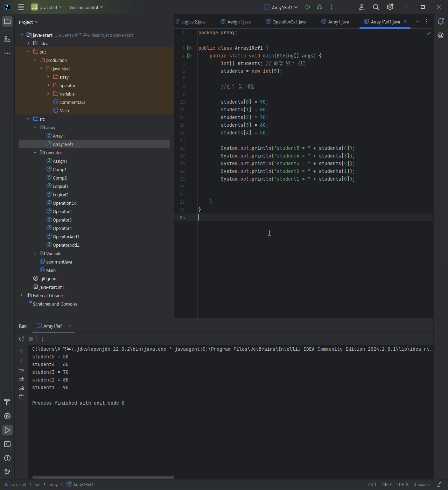Open the Version control dropdown
448x490 pixels.
pyautogui.click(x=86, y=7)
